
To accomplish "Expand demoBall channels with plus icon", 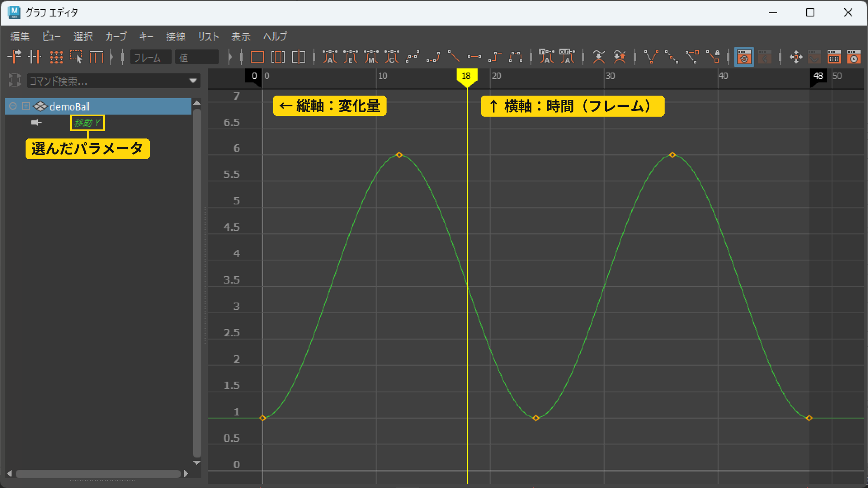I will [26, 106].
